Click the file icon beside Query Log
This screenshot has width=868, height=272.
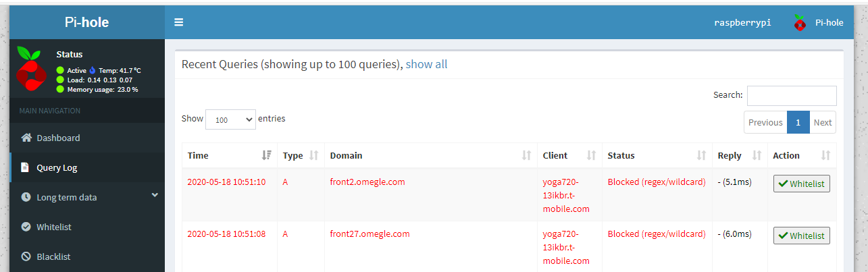click(26, 167)
